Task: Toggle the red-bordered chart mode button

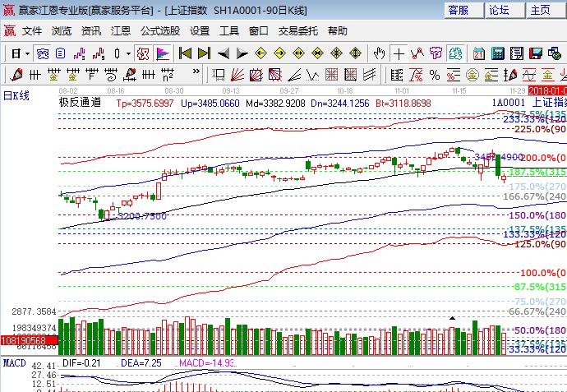Action: (142, 53)
